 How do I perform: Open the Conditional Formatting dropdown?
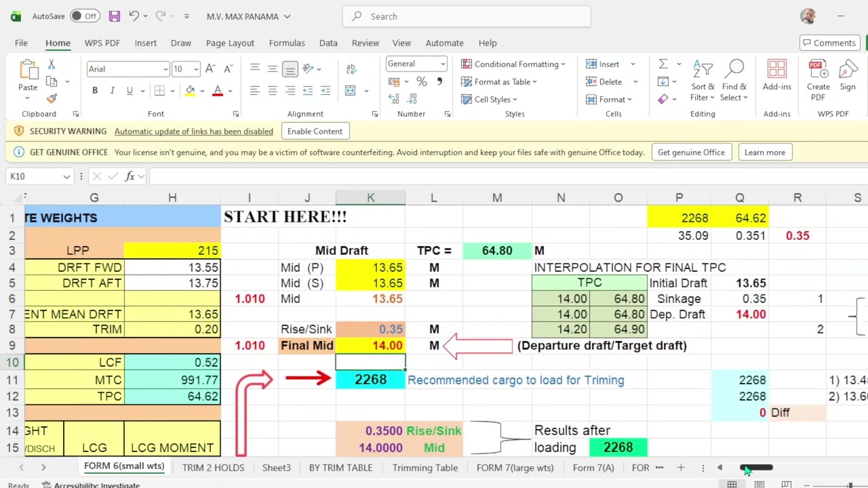pos(513,64)
